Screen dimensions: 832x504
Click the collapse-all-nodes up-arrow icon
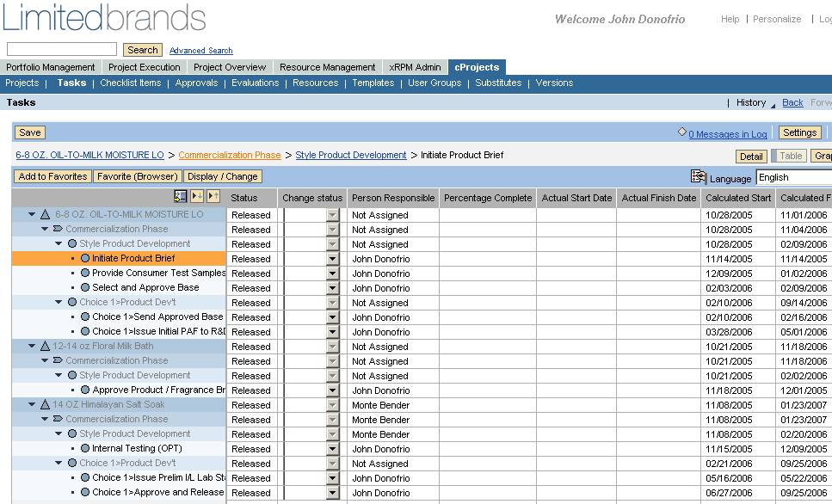coord(213,196)
